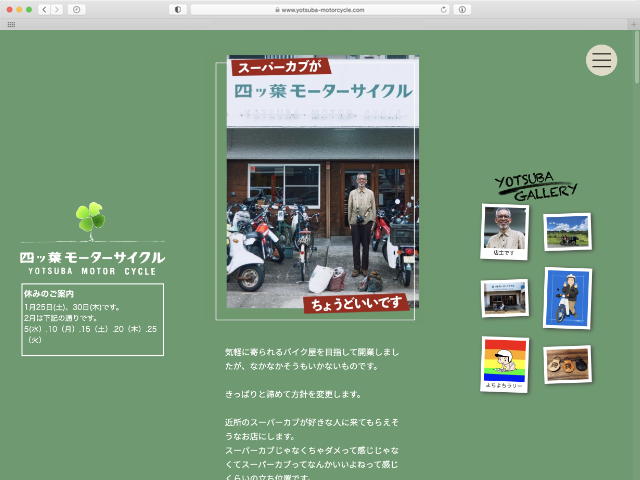This screenshot has height=480, width=640.
Task: Go forward with the browser forward arrow
Action: click(57, 9)
